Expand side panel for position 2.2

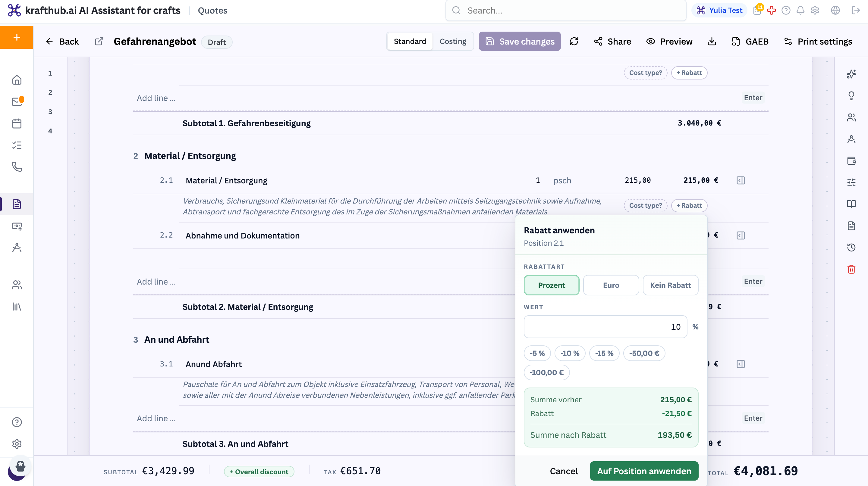740,235
